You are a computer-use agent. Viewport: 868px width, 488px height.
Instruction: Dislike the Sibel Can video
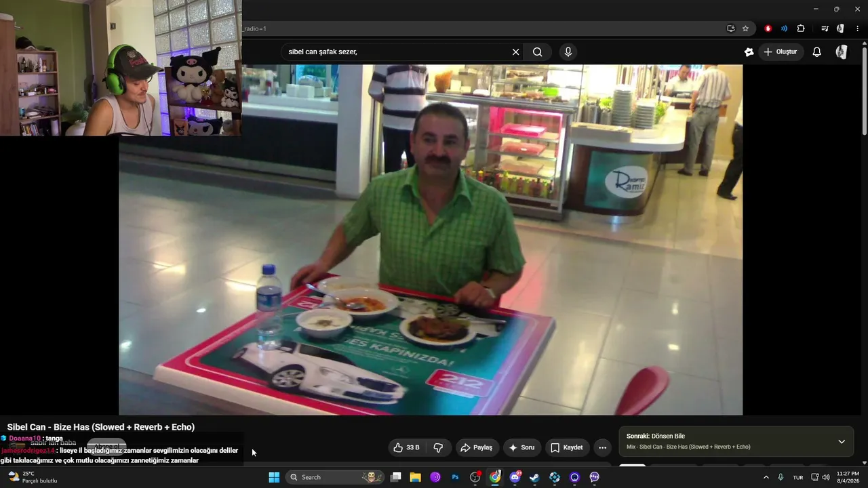point(438,447)
